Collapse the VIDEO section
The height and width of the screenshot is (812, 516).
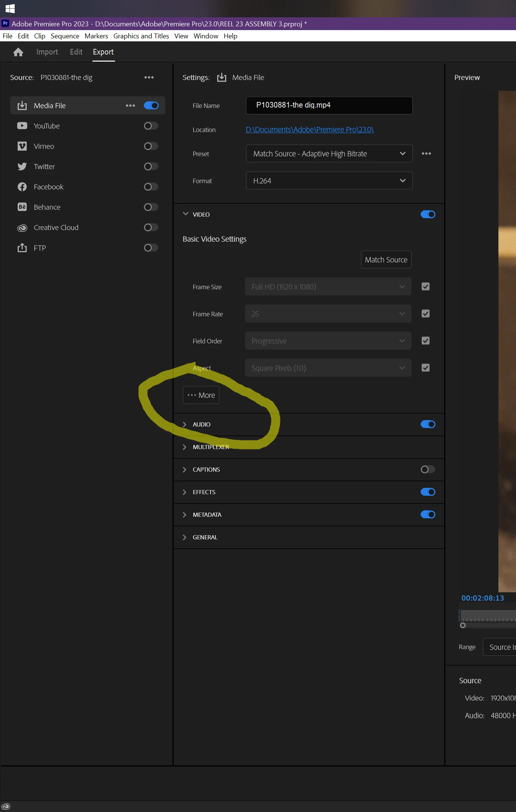(x=185, y=214)
